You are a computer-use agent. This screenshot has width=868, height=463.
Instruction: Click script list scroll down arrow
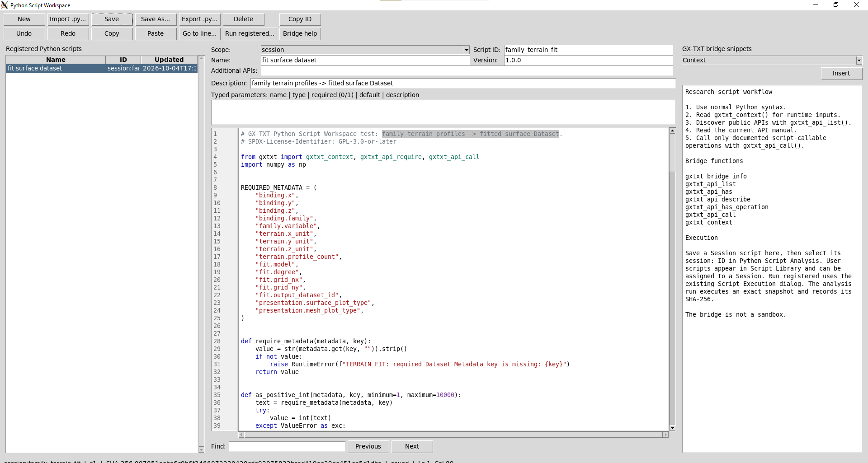202,449
